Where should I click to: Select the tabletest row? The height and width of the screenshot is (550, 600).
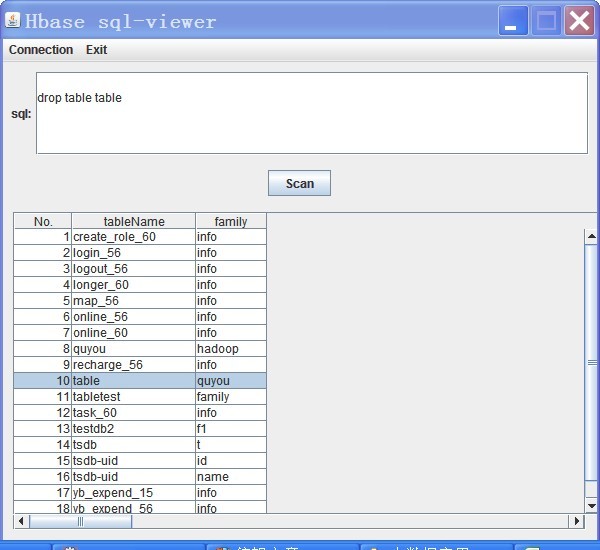click(140, 397)
